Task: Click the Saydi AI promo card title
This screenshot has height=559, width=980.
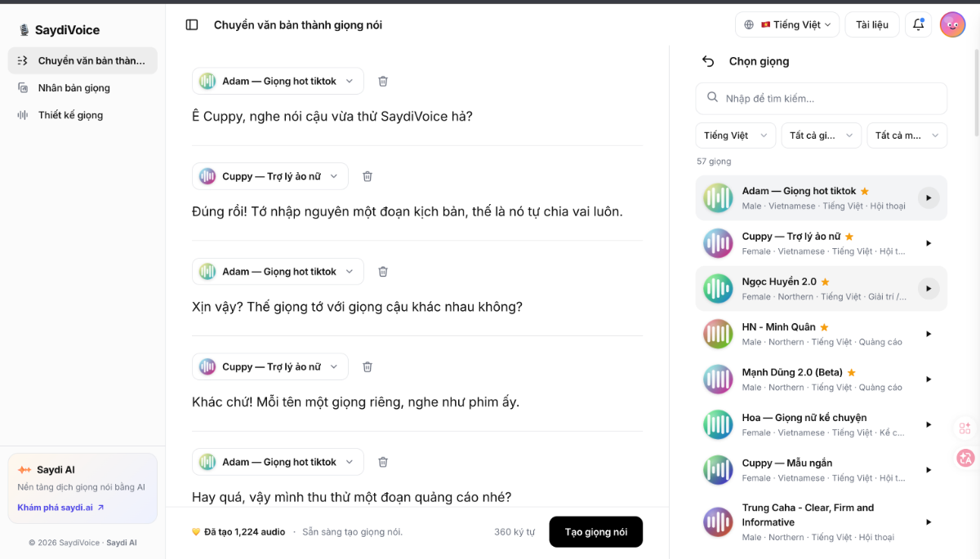Action: 56,470
